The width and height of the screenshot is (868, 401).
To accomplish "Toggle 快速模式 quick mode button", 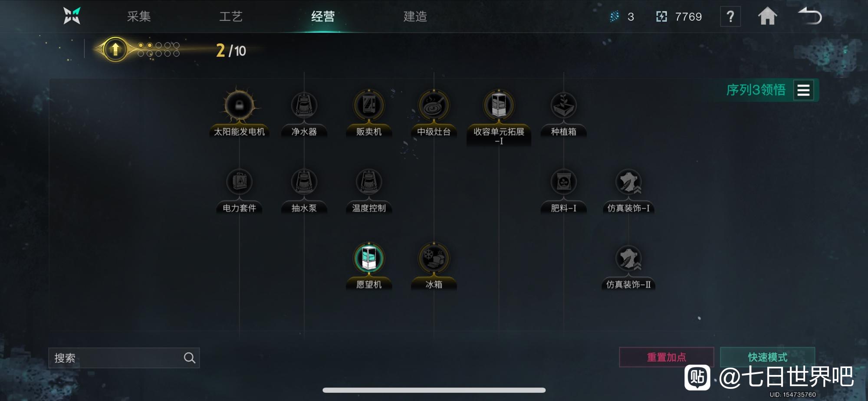I will (x=767, y=357).
